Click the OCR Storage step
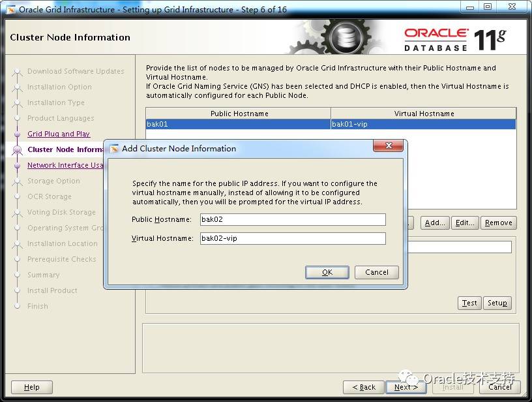The image size is (532, 402). click(x=50, y=196)
